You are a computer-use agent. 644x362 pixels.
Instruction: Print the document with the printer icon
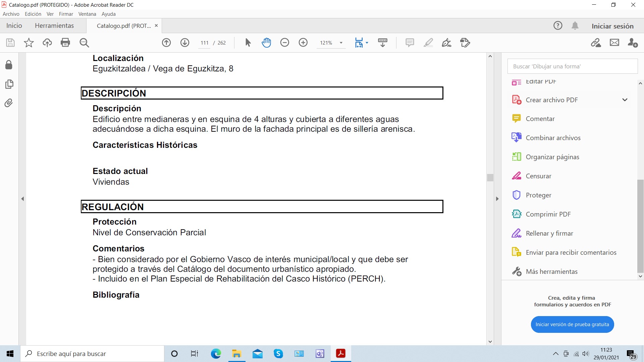click(x=65, y=43)
